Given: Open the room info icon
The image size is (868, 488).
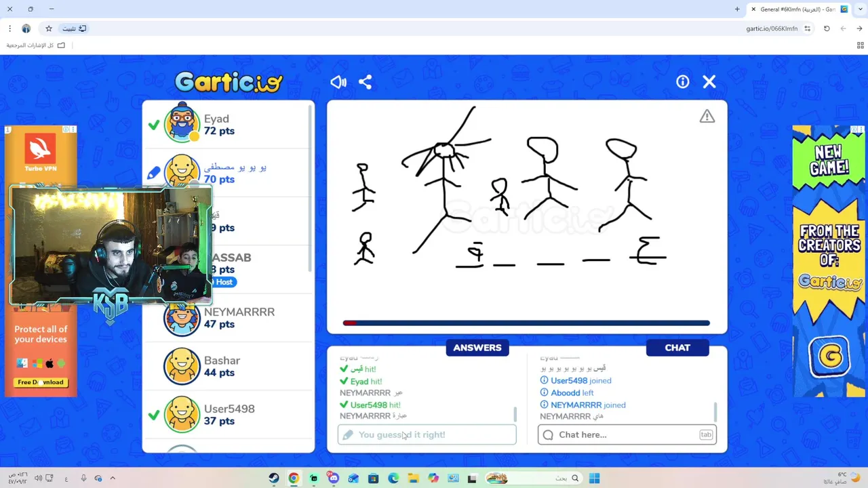Looking at the screenshot, I should click(683, 81).
